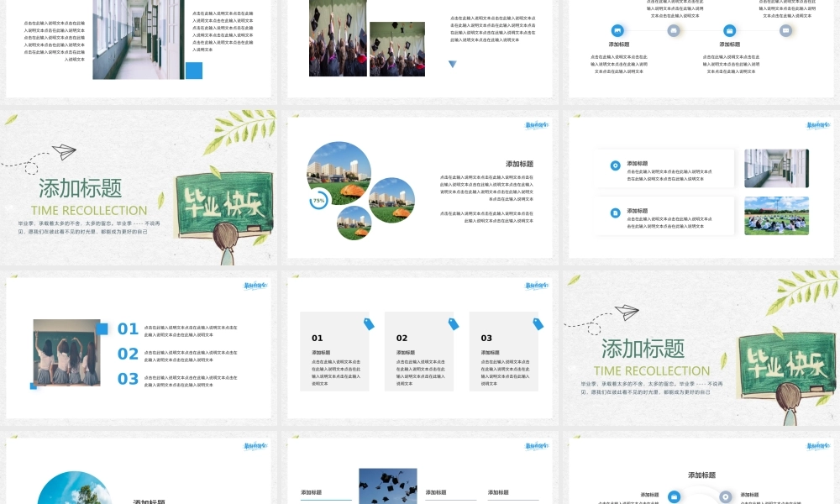Click TIME RECOLLECTION on section slide beside 01-02-03 cards slide
Viewport: 840px width, 504px height.
coord(652,370)
